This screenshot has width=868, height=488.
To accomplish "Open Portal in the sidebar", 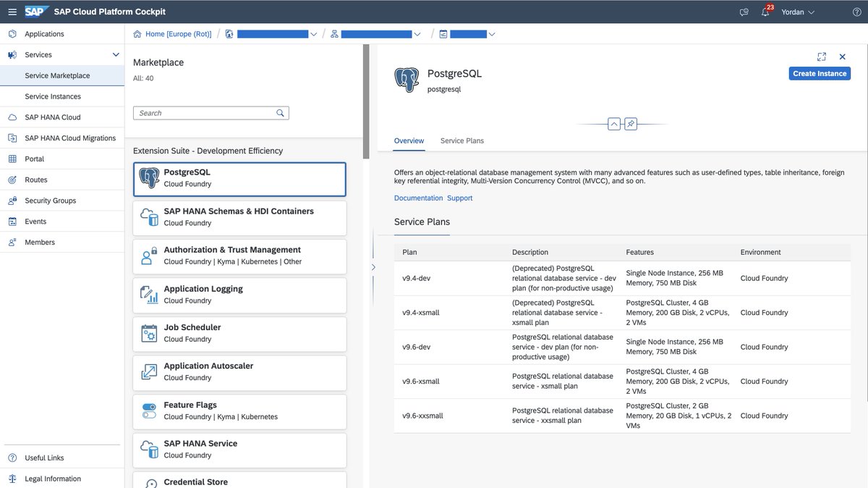I will click(x=62, y=159).
